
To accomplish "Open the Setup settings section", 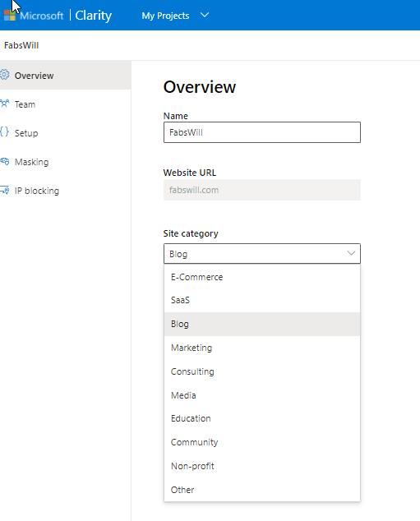I will point(65,133).
